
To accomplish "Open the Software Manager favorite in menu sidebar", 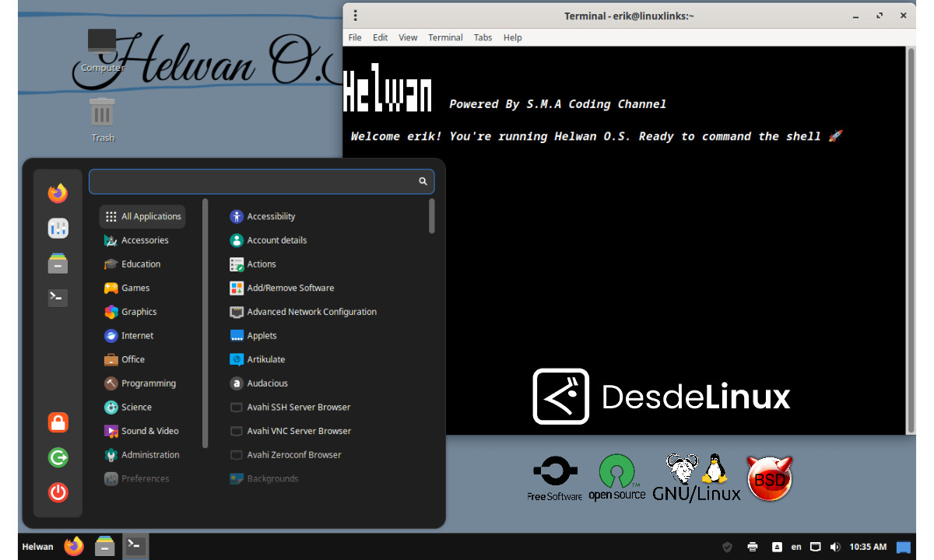I will [58, 228].
